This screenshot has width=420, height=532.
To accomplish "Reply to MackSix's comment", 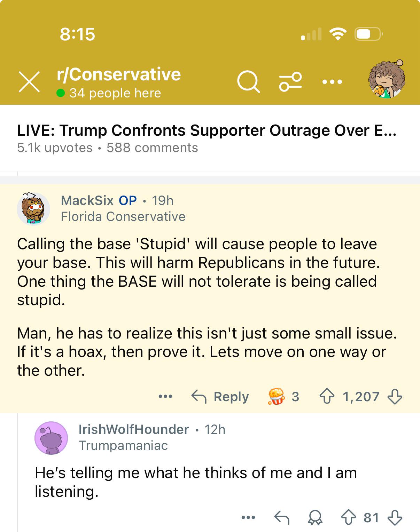I will (220, 397).
